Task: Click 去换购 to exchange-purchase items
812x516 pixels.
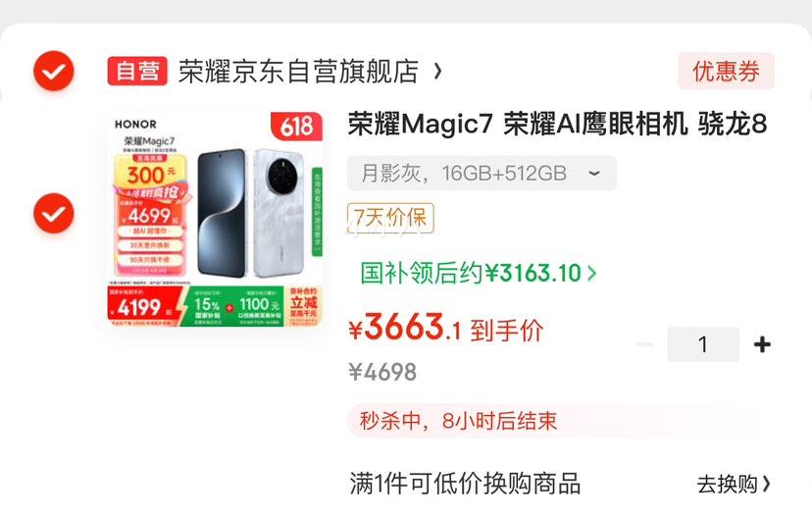Action: [x=734, y=485]
